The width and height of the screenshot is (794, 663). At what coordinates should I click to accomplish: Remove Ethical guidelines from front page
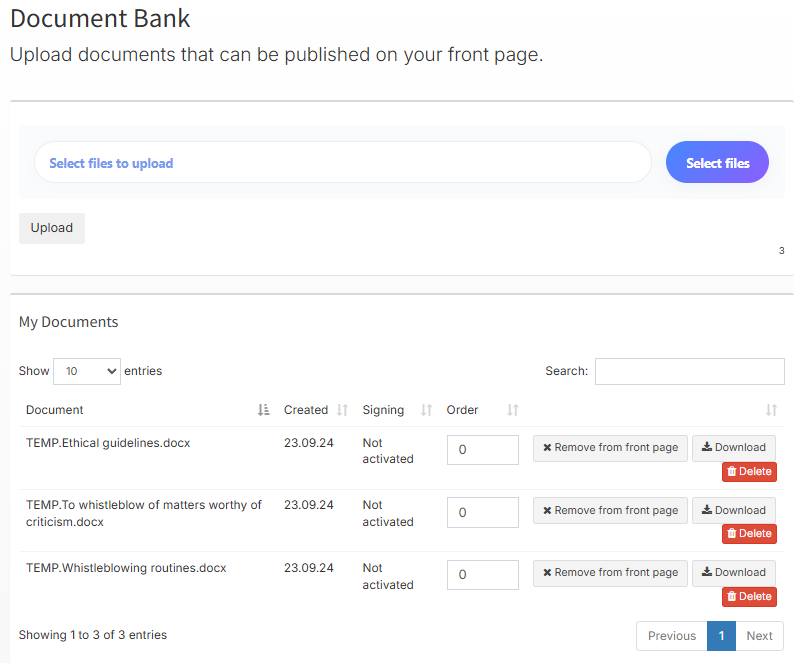[610, 448]
